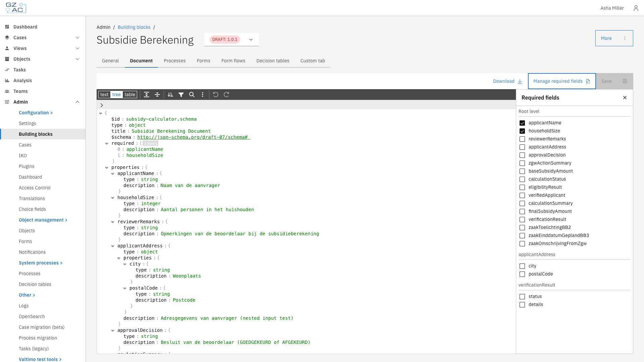Open the Form flows tab
Viewport: 644px width, 362px height.
pos(233,61)
